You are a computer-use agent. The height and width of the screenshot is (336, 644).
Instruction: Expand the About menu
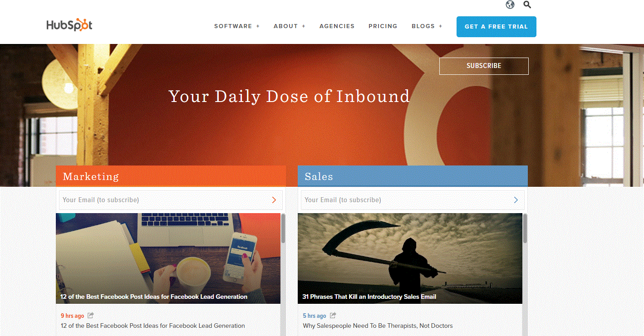pyautogui.click(x=290, y=26)
